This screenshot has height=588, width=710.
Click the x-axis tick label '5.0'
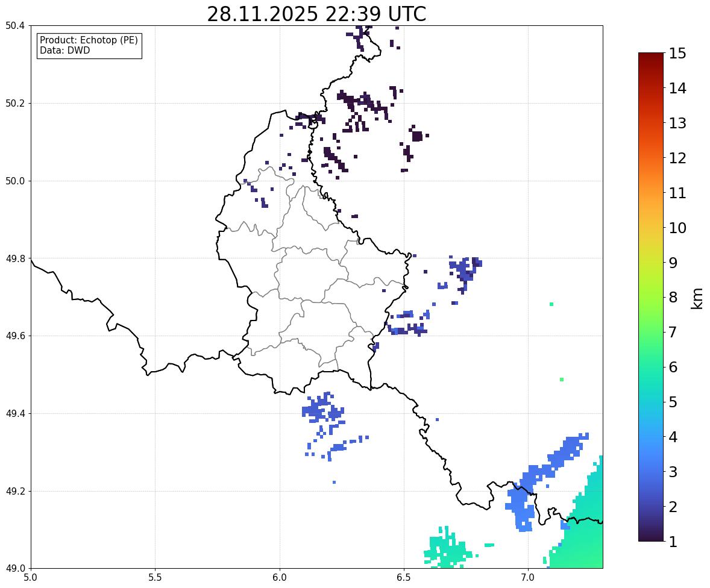[x=31, y=578]
